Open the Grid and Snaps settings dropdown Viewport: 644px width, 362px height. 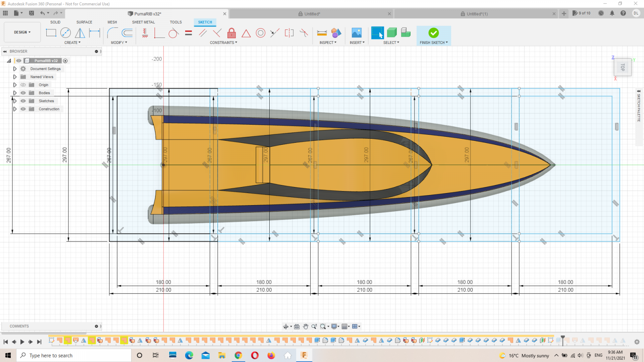tap(345, 327)
